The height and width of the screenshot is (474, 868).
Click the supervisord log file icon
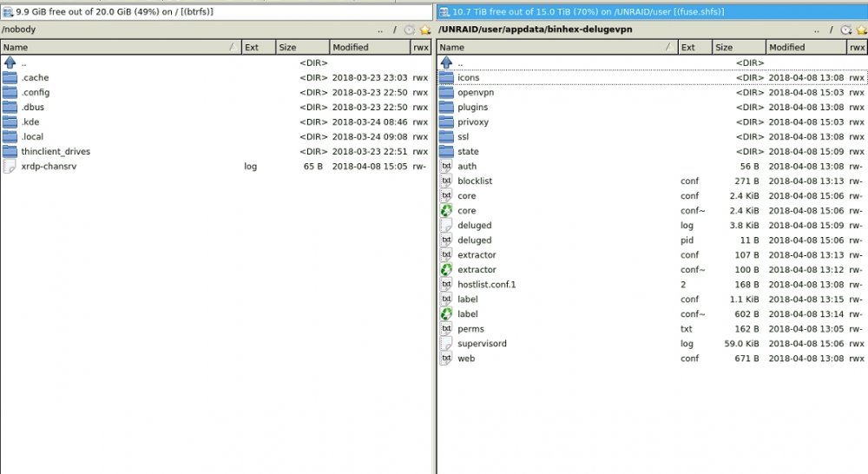coord(447,343)
